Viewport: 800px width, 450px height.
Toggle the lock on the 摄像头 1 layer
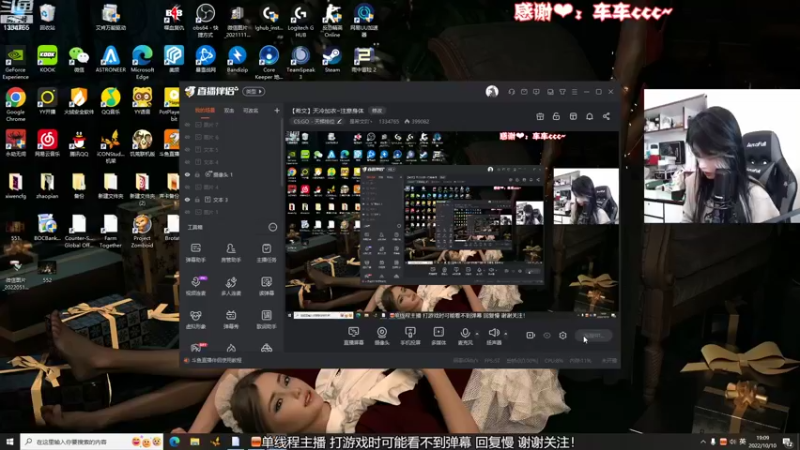click(x=197, y=174)
